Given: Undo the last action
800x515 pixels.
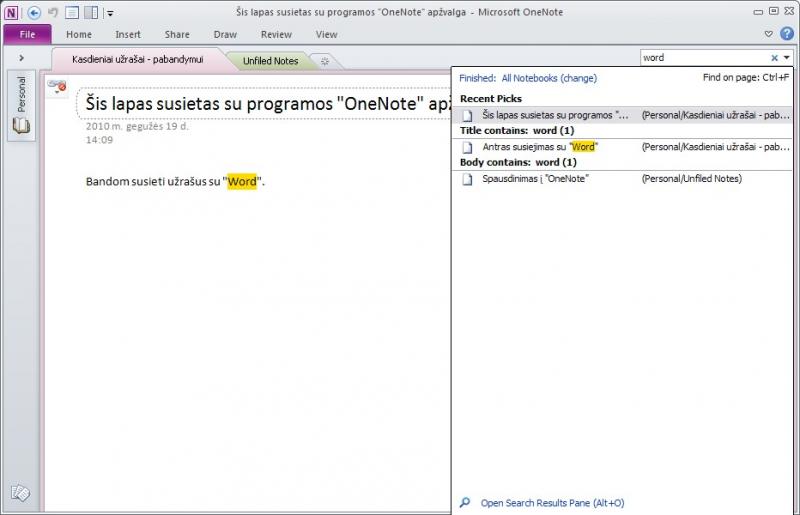Looking at the screenshot, I should tap(53, 12).
